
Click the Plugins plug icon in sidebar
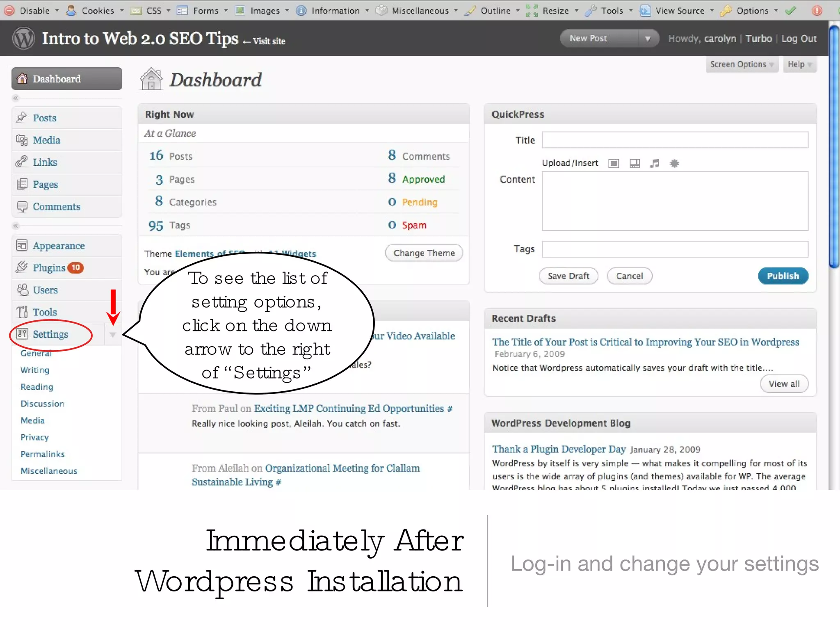tap(22, 267)
